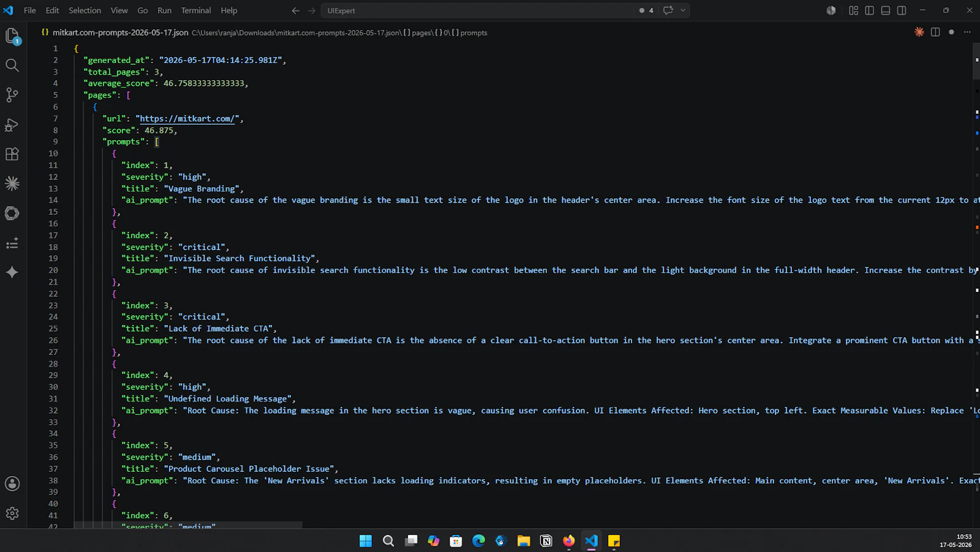Click the orange Claude icon in editor actions
Screen dimensions: 980x552
pos(919,32)
